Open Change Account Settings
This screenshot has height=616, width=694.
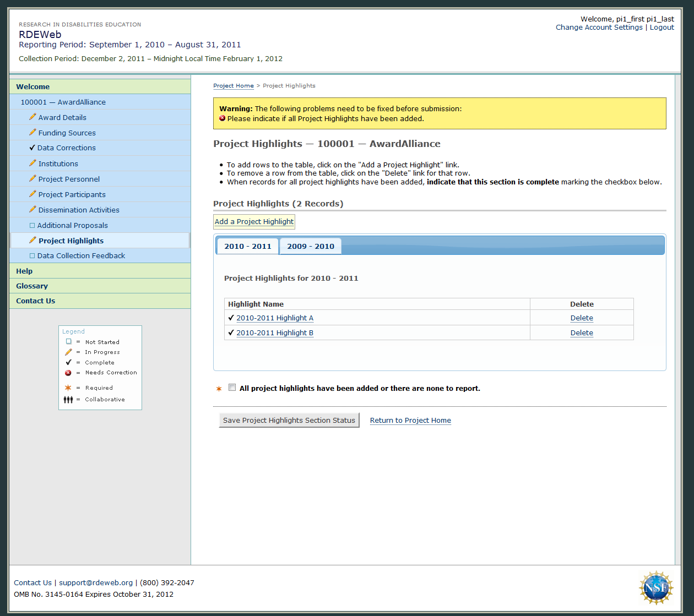pyautogui.click(x=599, y=28)
